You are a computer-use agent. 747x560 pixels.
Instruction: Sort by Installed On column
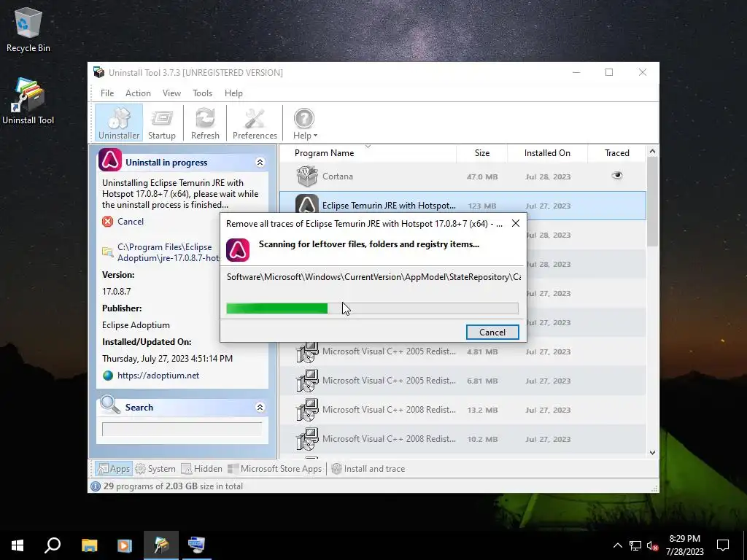tap(547, 153)
